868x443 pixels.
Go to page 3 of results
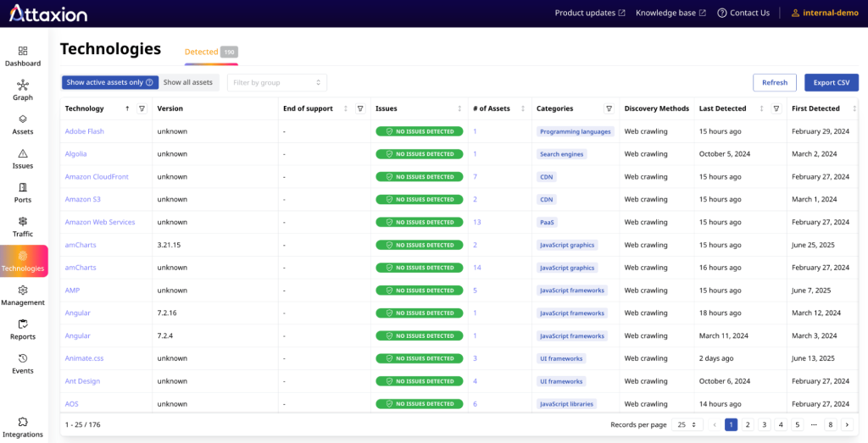click(x=764, y=424)
